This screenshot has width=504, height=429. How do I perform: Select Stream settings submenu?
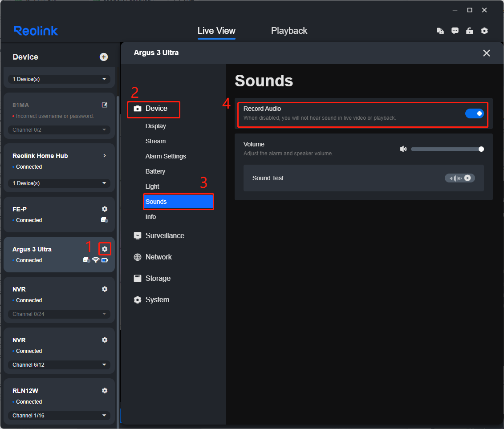coord(155,141)
